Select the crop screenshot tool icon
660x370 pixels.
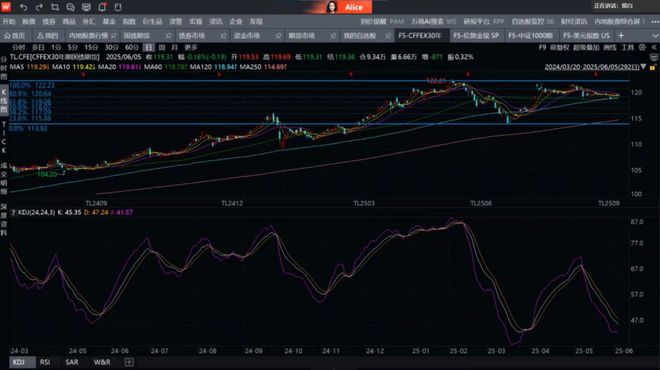coord(55,7)
